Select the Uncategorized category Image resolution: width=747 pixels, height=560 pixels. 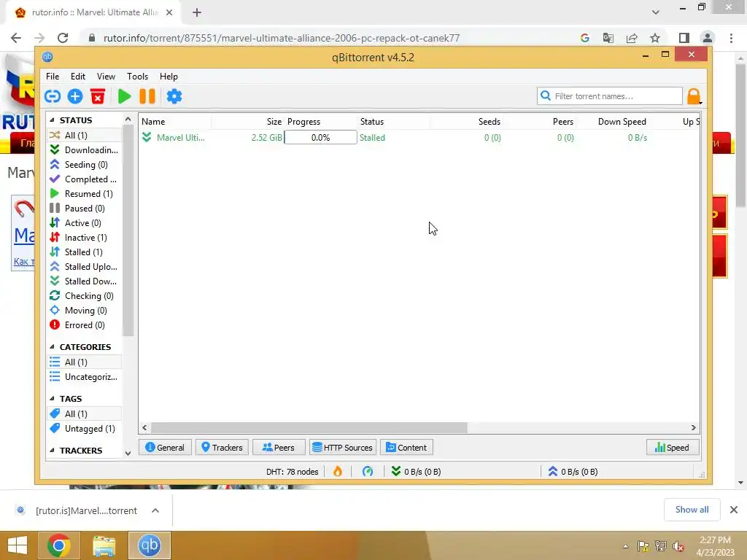85,377
